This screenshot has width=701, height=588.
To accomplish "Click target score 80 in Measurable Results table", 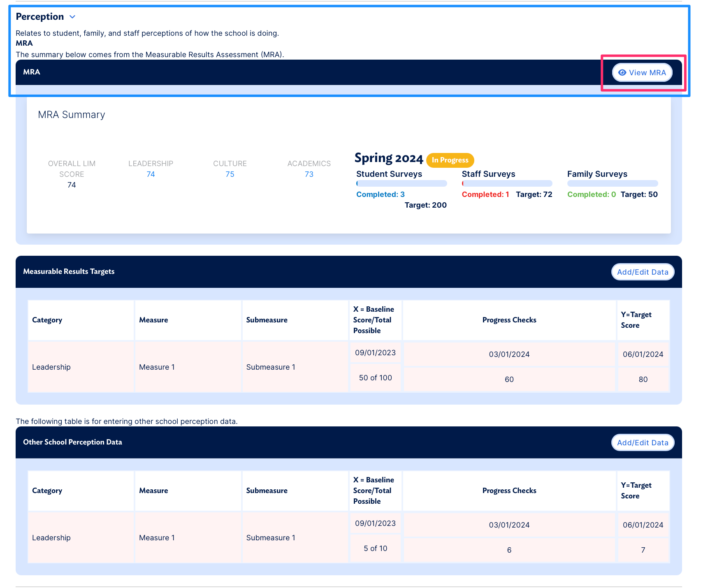I will [643, 380].
